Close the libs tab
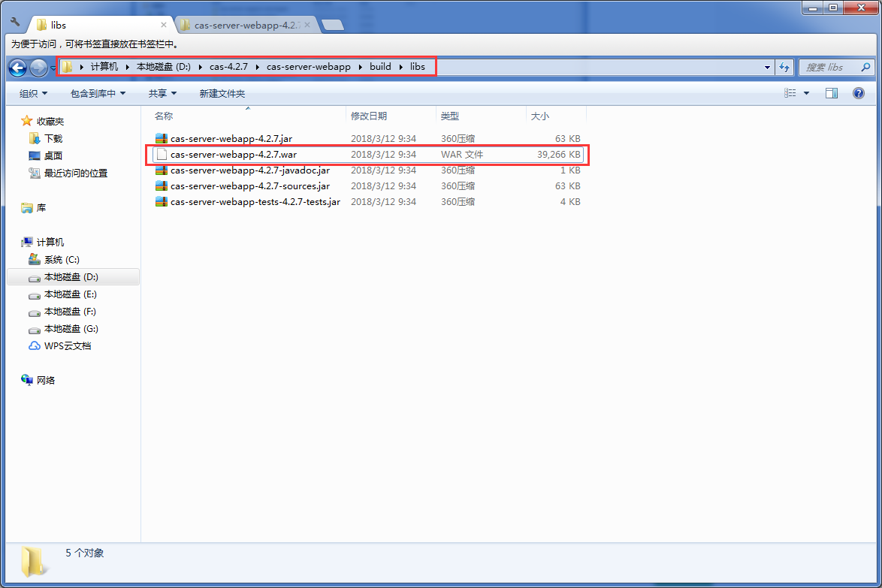Image resolution: width=882 pixels, height=588 pixels. coord(164,25)
